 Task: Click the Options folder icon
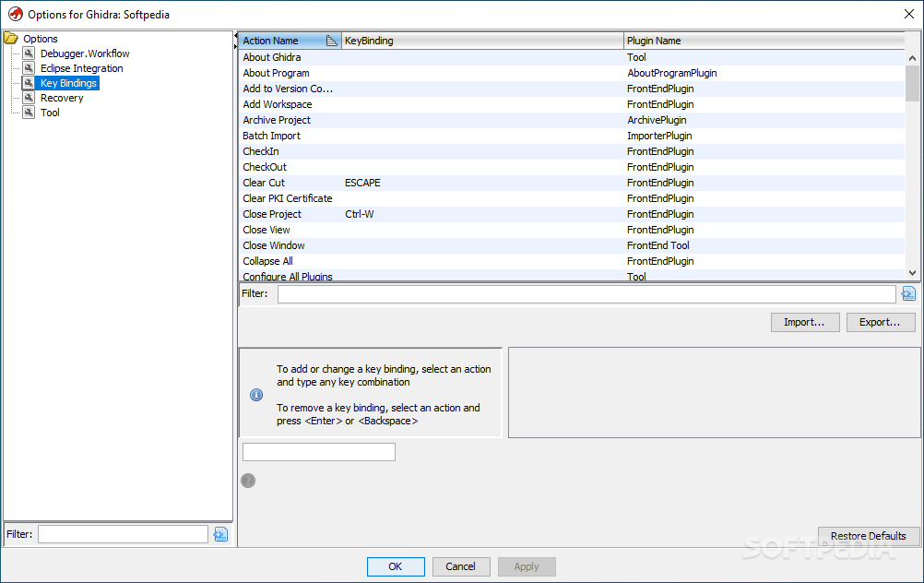(x=11, y=39)
